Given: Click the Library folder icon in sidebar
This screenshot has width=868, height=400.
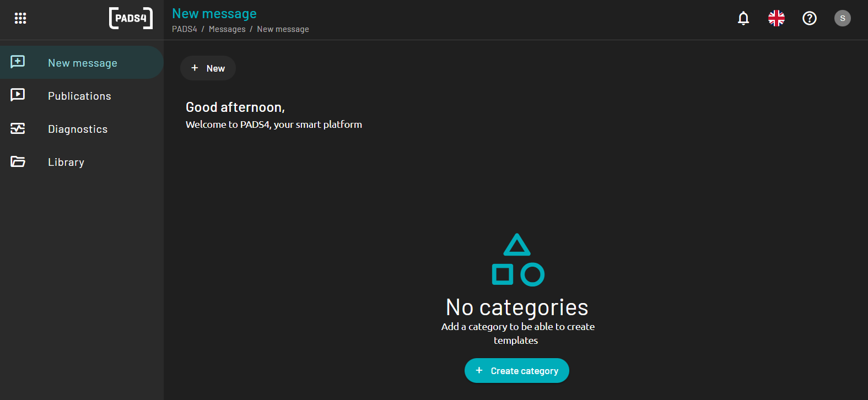Looking at the screenshot, I should (x=18, y=161).
